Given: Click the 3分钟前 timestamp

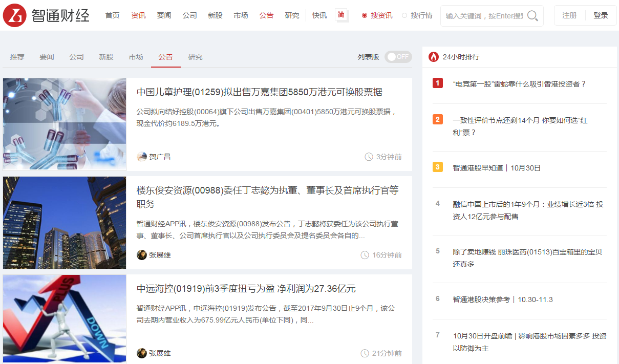Looking at the screenshot, I should tap(389, 157).
